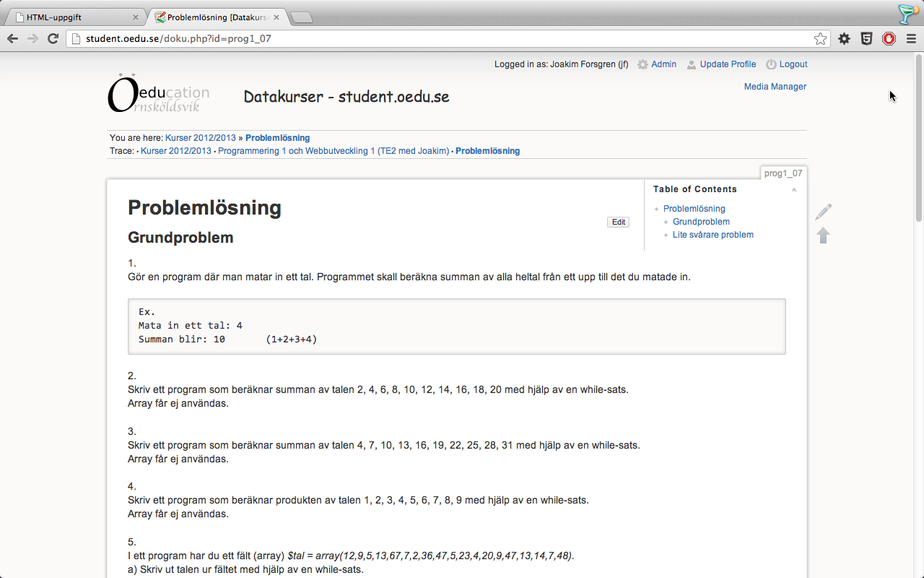The image size is (924, 578).
Task: Click the red Adblock extension icon
Action: click(x=889, y=39)
